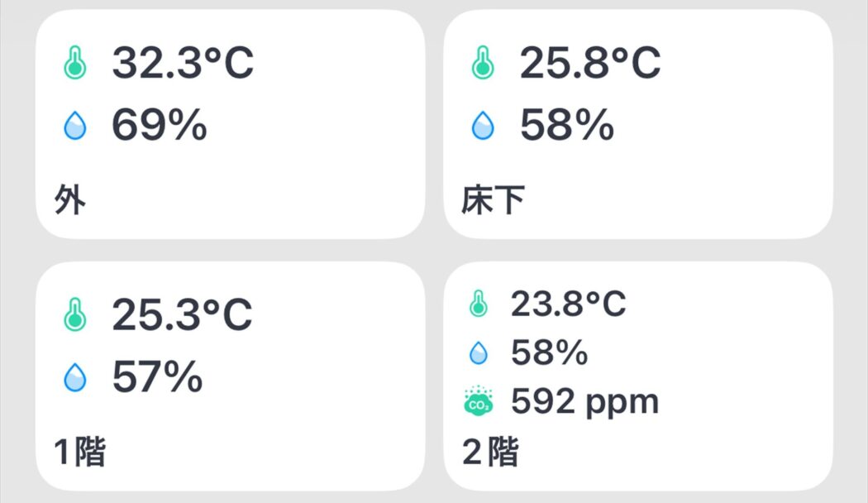Click the 23.8°C reading in 2階 card

(x=568, y=304)
